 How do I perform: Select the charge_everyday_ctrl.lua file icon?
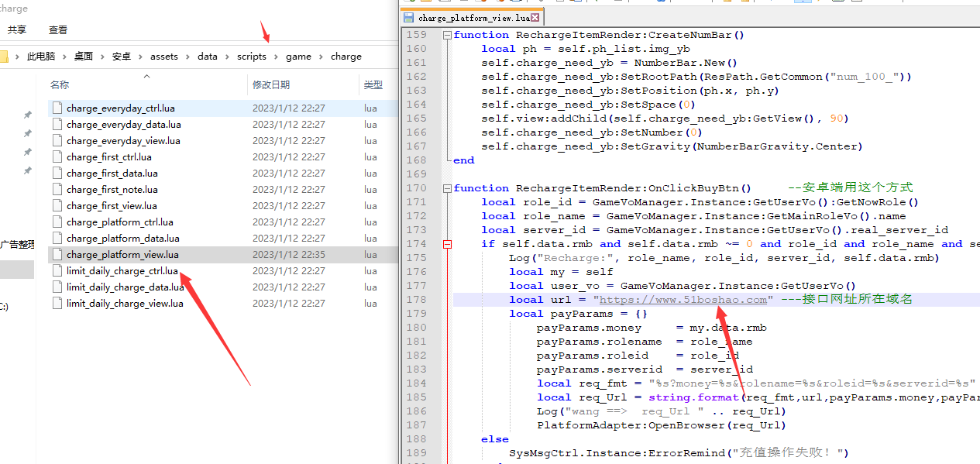pyautogui.click(x=57, y=108)
